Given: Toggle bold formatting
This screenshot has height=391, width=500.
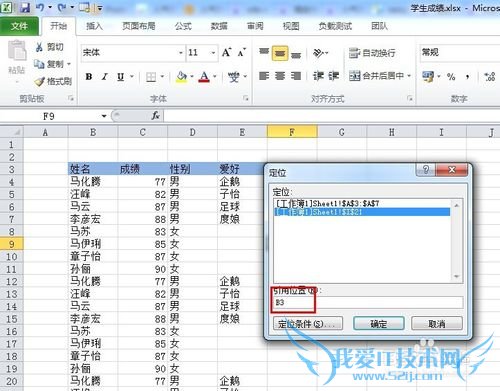Looking at the screenshot, I should pyautogui.click(x=89, y=77).
